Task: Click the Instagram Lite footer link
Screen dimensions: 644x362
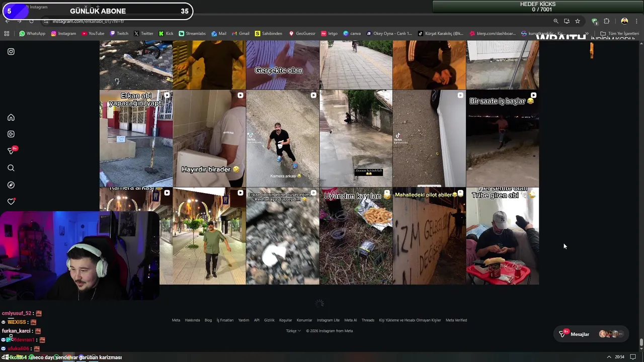Action: pyautogui.click(x=328, y=320)
